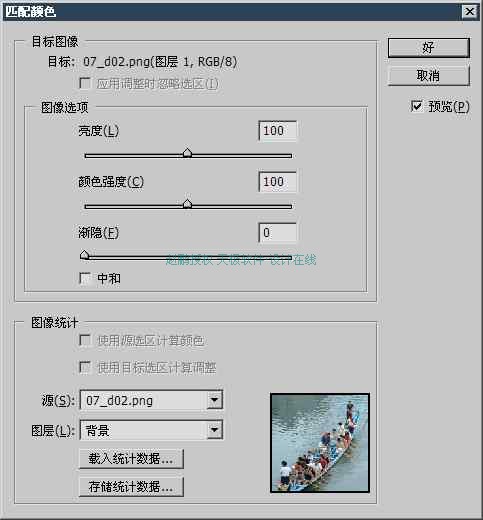
Task: Click 存储统计数据... button
Action: [x=131, y=487]
